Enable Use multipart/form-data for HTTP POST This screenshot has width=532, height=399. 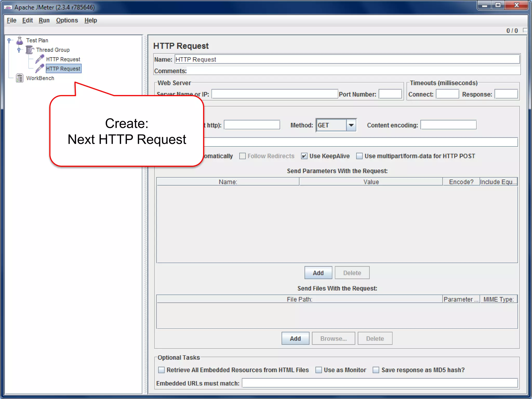(x=359, y=156)
